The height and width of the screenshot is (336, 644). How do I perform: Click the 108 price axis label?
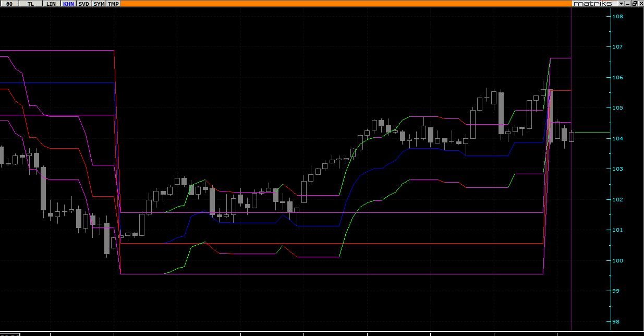click(x=618, y=17)
